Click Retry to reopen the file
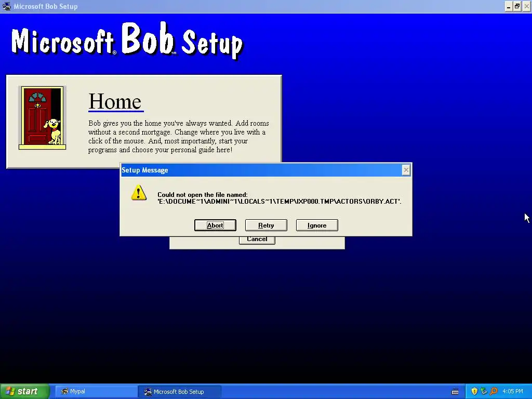The width and height of the screenshot is (532, 399). click(266, 225)
